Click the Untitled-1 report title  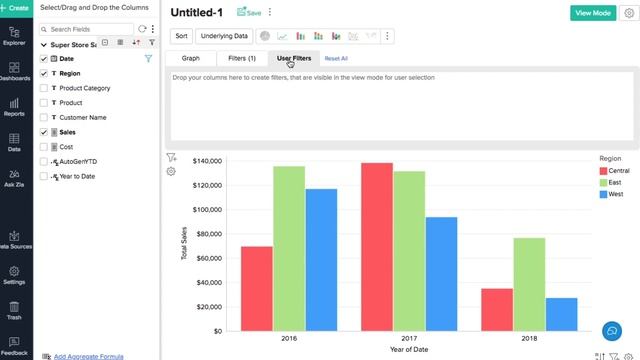click(x=197, y=13)
